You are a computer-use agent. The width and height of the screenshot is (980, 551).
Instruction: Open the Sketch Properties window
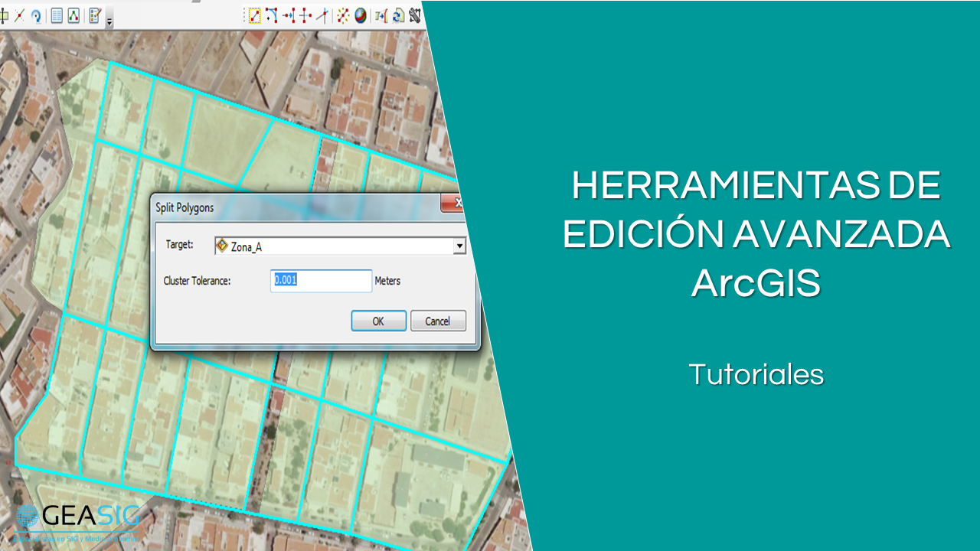(x=73, y=15)
